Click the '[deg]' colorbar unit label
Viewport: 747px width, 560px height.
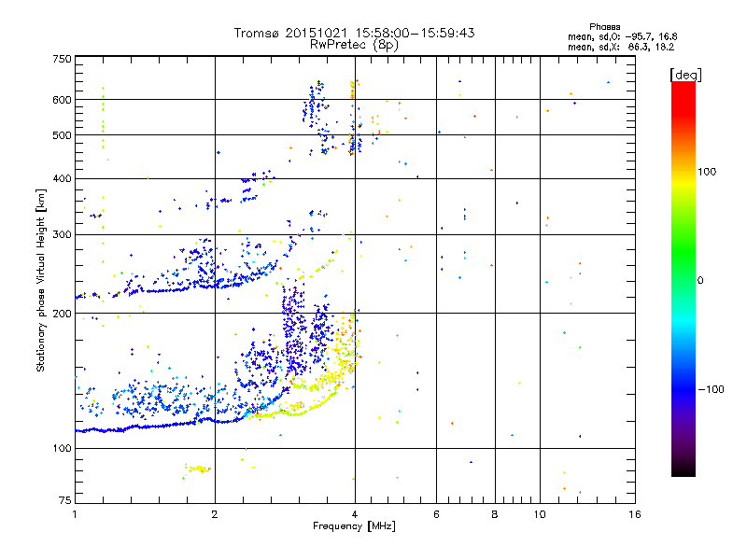[x=685, y=75]
